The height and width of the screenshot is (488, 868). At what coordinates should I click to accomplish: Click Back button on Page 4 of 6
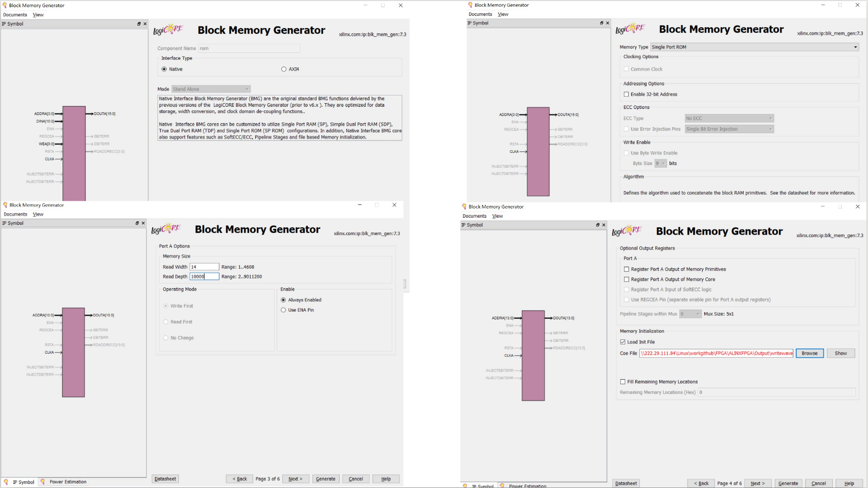point(701,483)
